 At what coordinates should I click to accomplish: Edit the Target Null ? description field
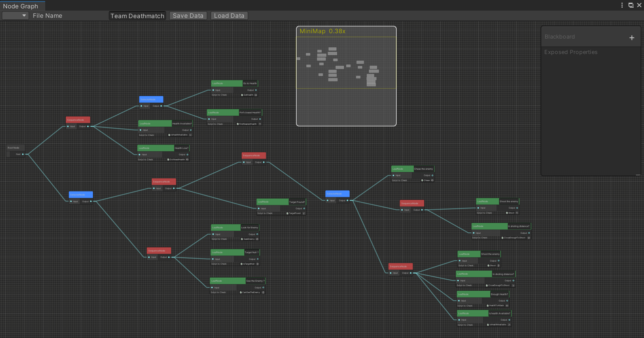coord(252,252)
